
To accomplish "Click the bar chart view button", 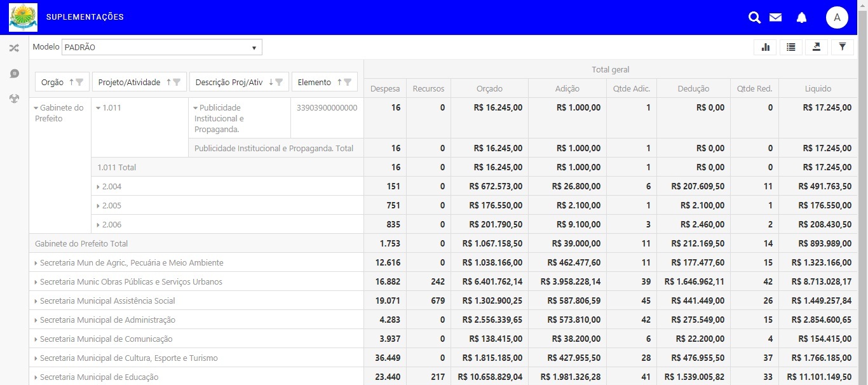I will click(x=765, y=47).
